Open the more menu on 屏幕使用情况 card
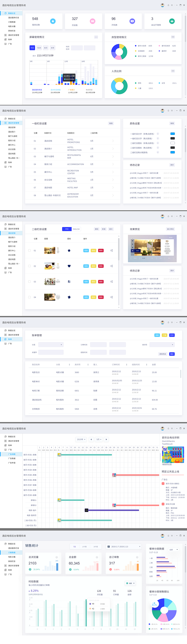 [x=96, y=37]
